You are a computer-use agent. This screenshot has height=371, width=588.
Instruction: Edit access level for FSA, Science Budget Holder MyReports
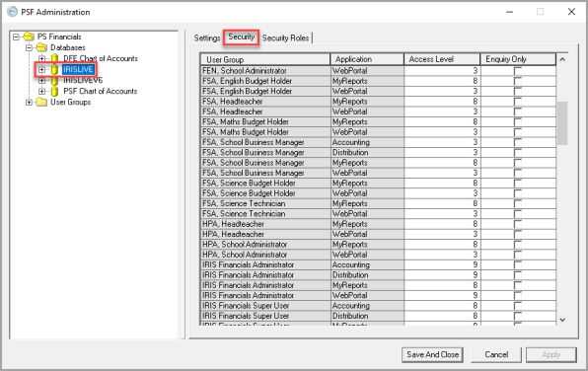442,184
